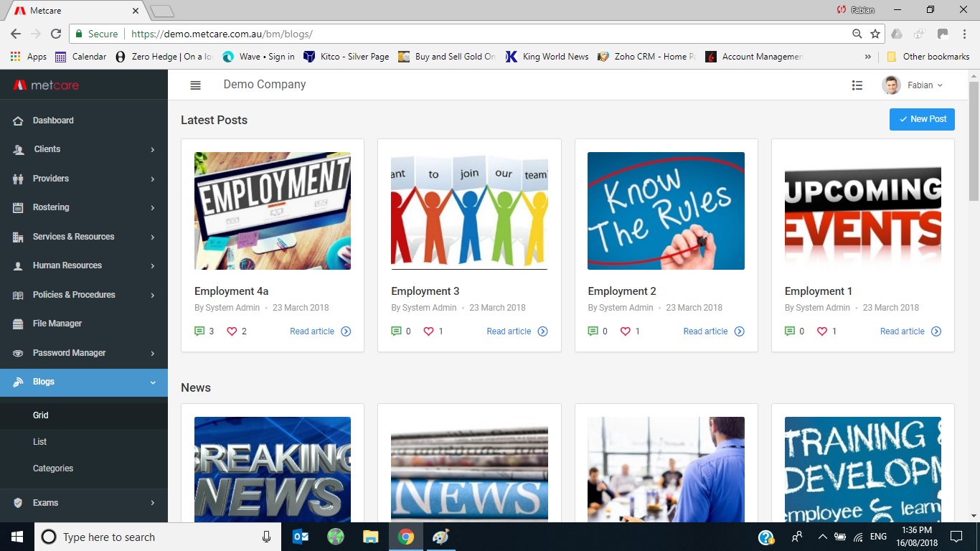980x551 pixels.
Task: Click the Blogs feed icon
Action: click(x=18, y=382)
